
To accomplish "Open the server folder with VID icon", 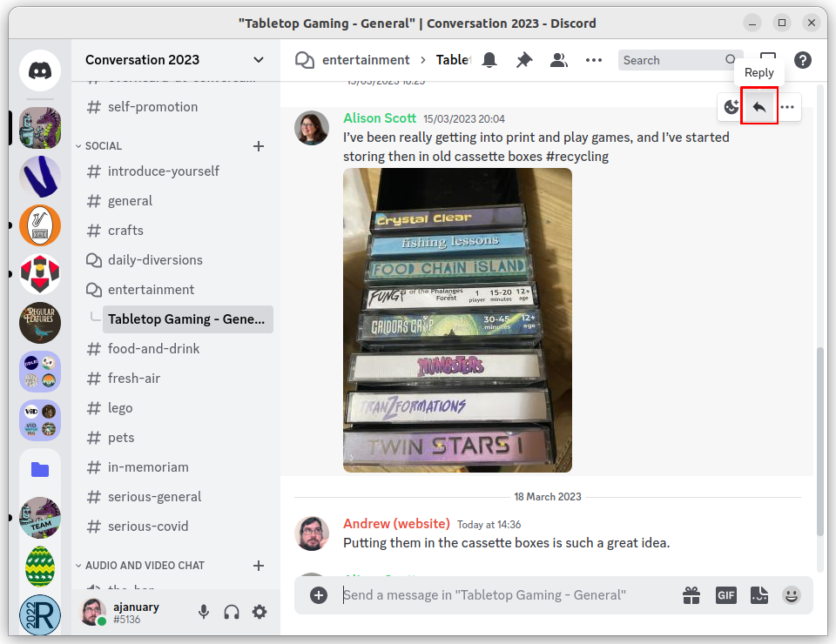I will [x=40, y=420].
